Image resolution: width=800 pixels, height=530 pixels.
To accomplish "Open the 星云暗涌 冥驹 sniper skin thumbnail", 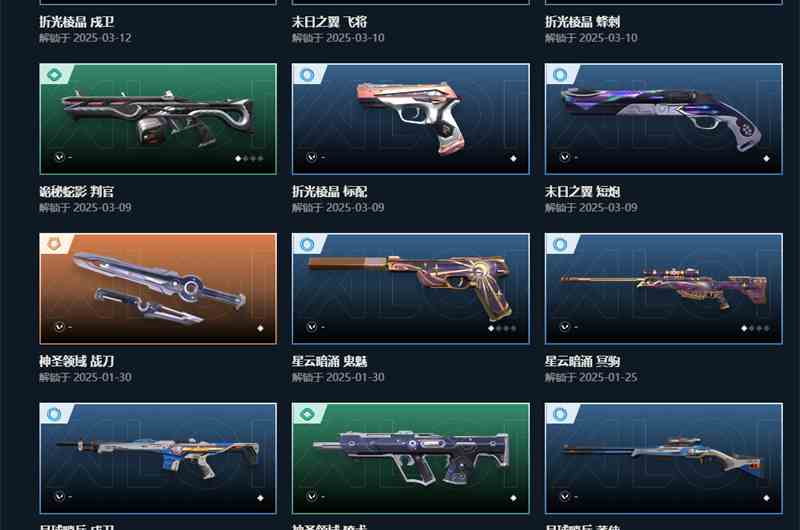I will [x=664, y=289].
